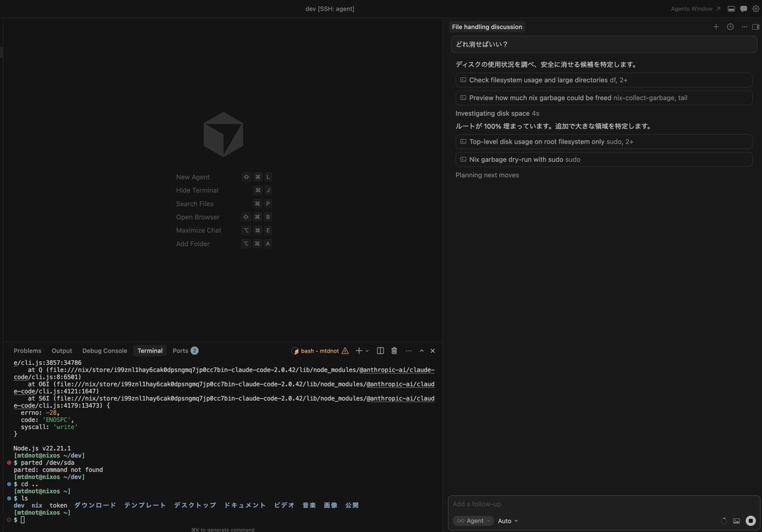The image size is (762, 532).
Task: Click context usage ring indicator
Action: click(724, 521)
